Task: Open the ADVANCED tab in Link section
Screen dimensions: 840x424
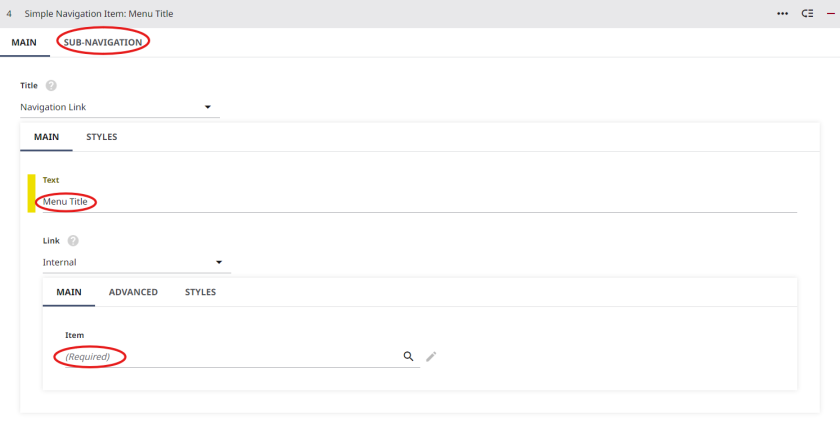Action: [x=133, y=292]
